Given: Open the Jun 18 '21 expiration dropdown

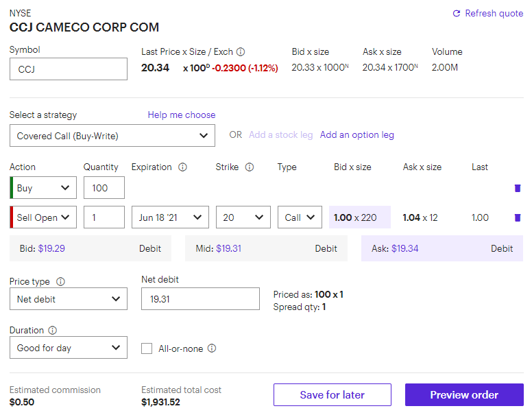Looking at the screenshot, I should 170,217.
